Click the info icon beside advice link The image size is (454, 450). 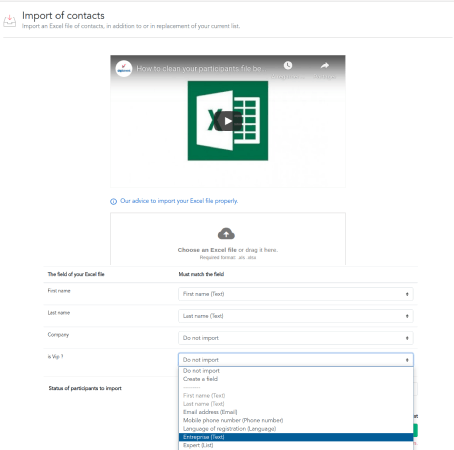pyautogui.click(x=113, y=201)
